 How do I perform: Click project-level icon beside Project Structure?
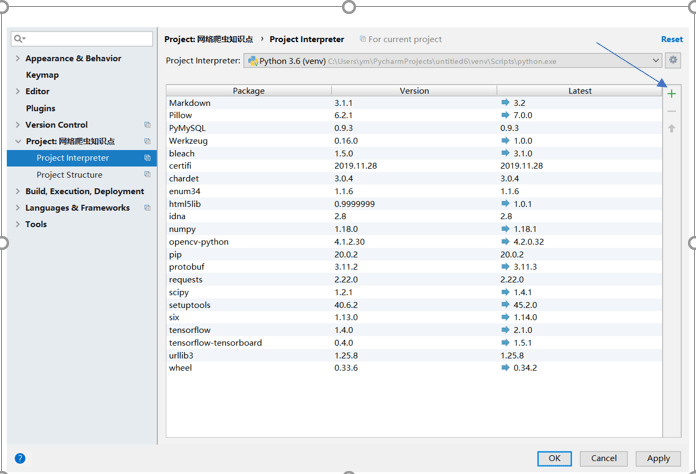point(147,174)
